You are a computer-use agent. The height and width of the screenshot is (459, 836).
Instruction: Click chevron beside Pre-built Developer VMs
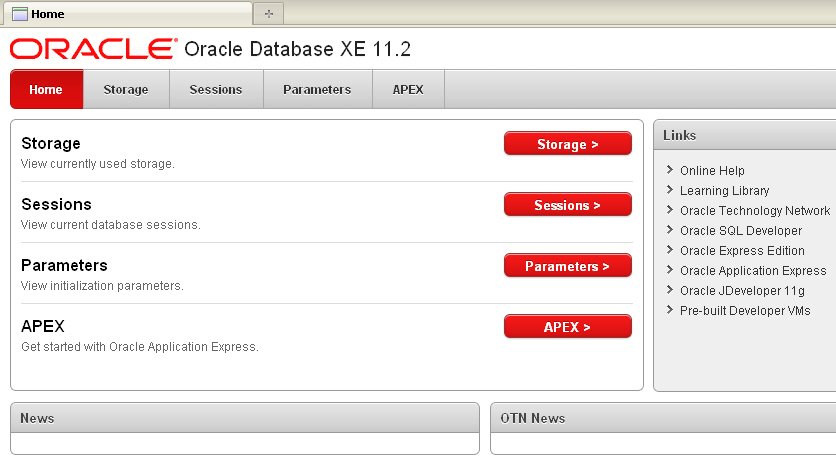670,310
